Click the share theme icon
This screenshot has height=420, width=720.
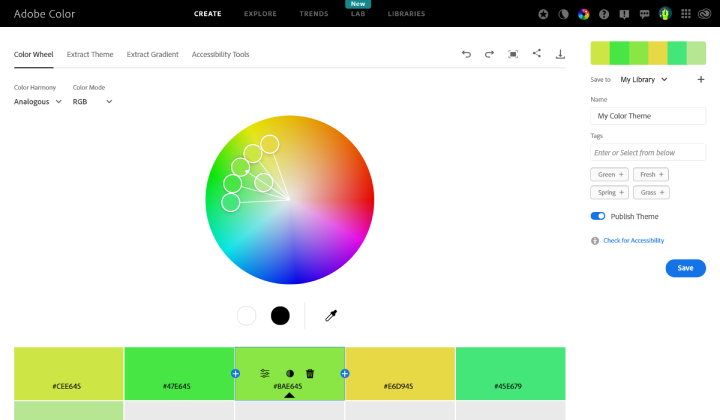537,54
